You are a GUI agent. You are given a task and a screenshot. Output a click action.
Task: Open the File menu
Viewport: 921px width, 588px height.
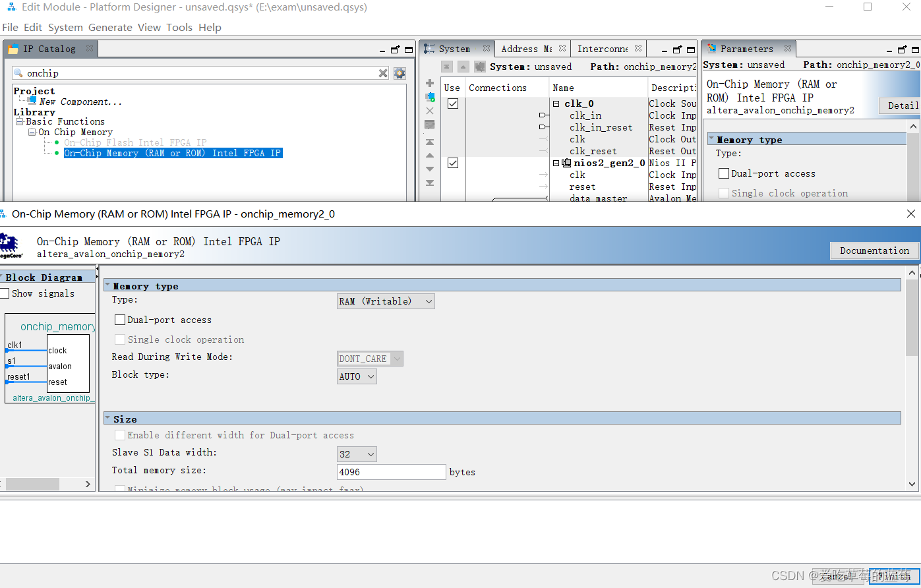(10, 27)
